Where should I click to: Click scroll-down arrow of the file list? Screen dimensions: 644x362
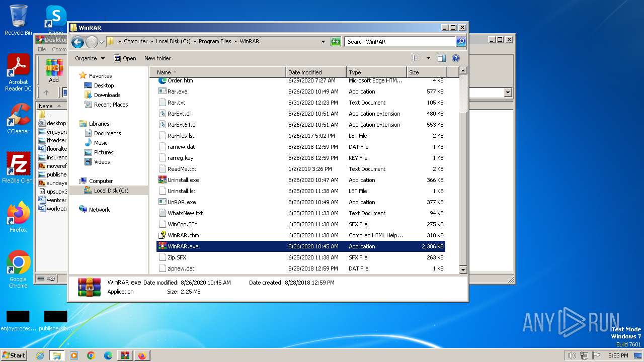click(463, 270)
